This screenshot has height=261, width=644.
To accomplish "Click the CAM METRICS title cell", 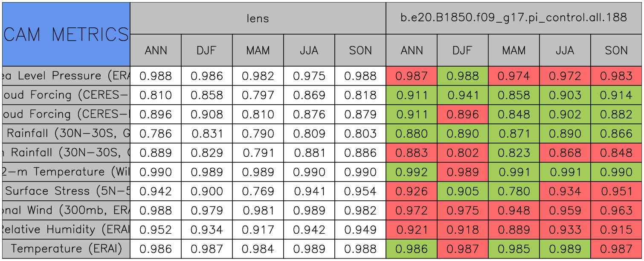I will [x=66, y=34].
